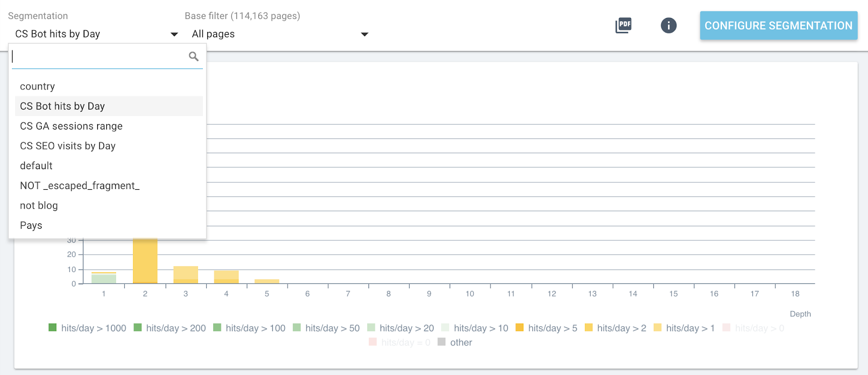Hide the hits/day > 5 legend series
The image size is (868, 375).
pos(546,328)
